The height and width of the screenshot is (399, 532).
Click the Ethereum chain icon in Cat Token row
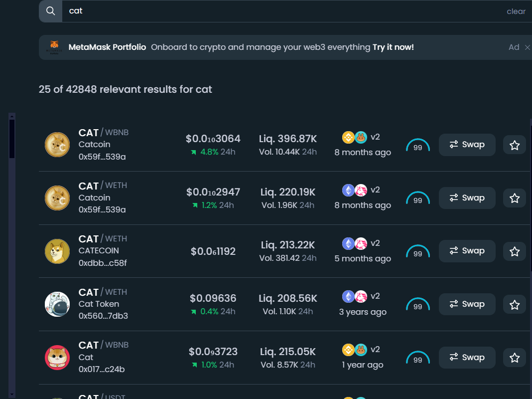pyautogui.click(x=348, y=296)
